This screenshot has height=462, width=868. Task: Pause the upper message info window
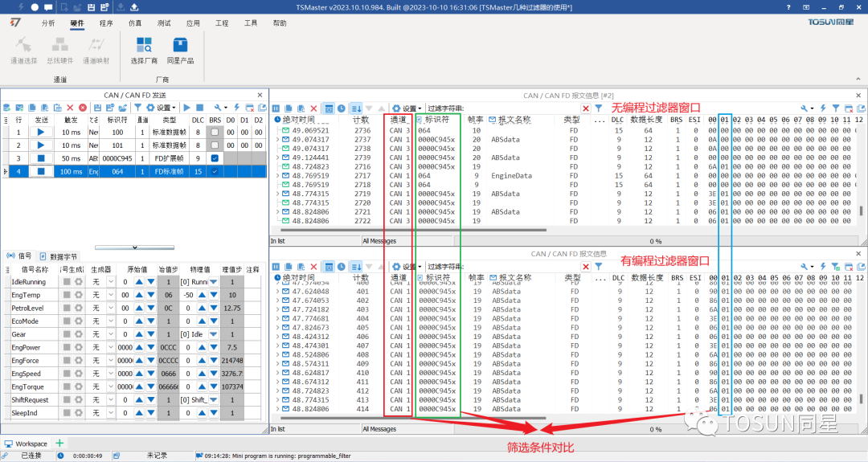(275, 108)
